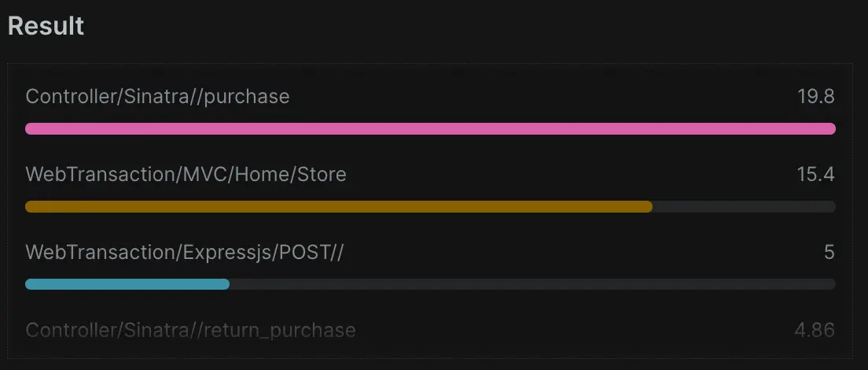The width and height of the screenshot is (868, 370).
Task: Open the WebTransaction/Expressjs/POST// label
Action: tap(185, 253)
